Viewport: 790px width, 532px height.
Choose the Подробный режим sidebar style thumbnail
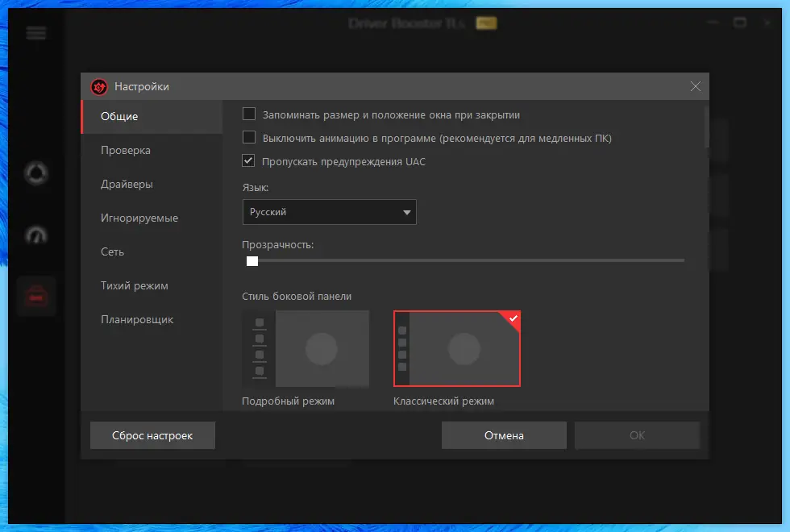[306, 348]
